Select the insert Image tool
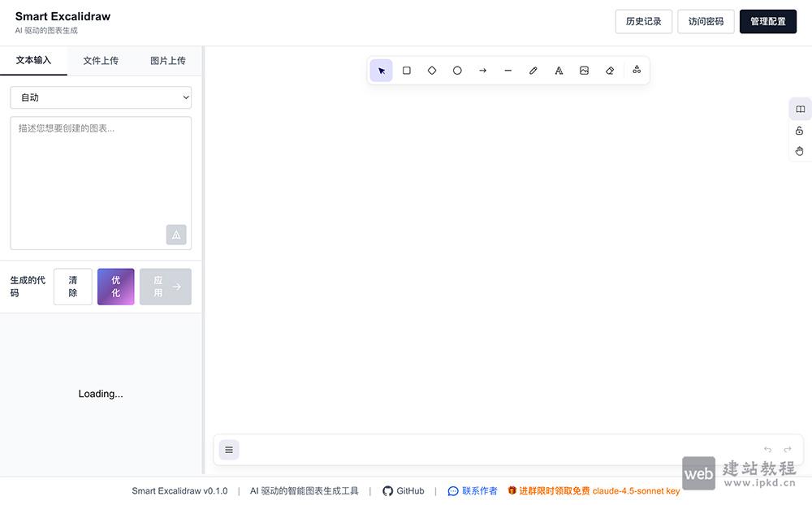The width and height of the screenshot is (812, 505). (x=584, y=70)
